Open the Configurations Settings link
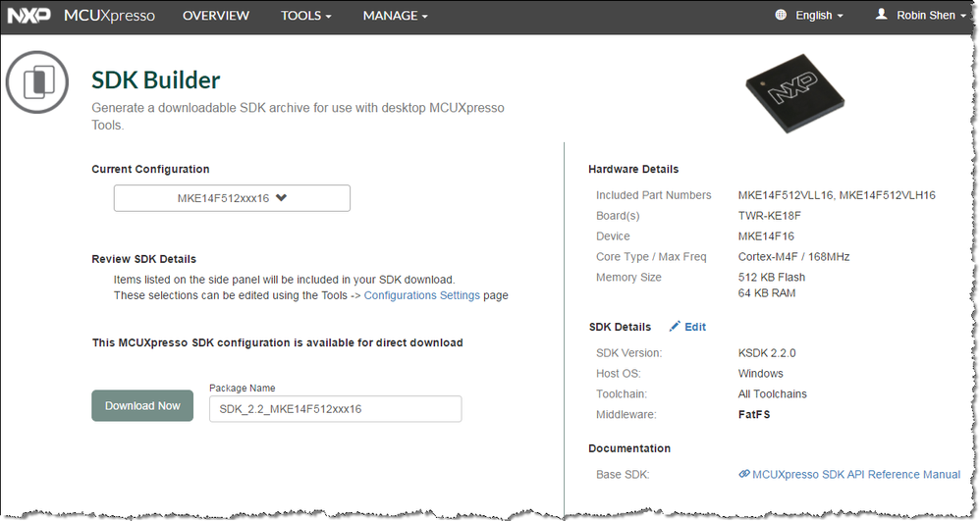The width and height of the screenshot is (980, 521). (x=421, y=295)
